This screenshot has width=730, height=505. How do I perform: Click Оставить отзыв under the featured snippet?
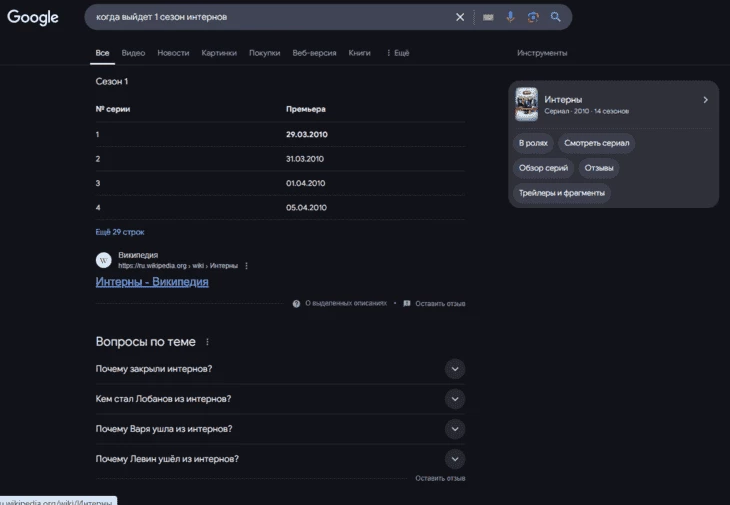pos(440,303)
